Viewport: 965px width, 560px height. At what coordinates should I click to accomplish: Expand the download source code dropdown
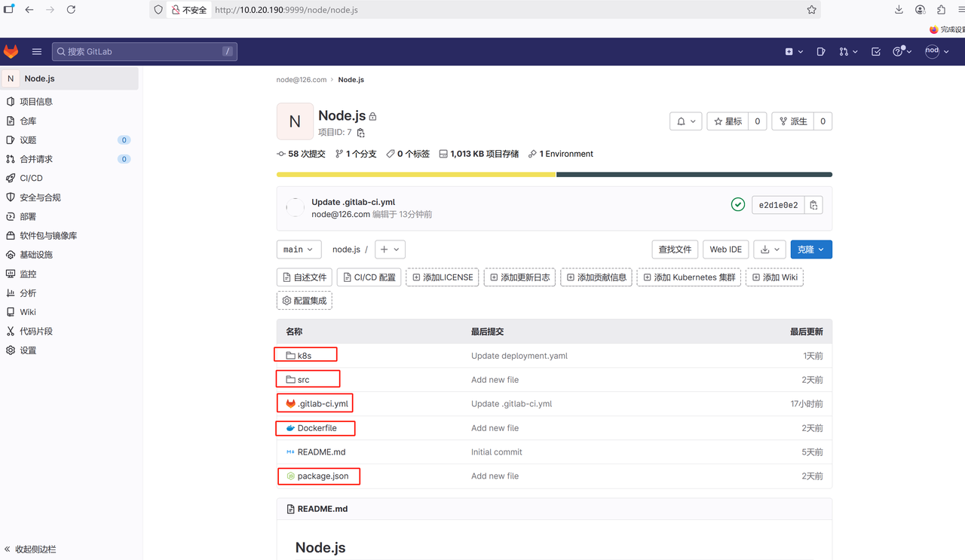point(770,249)
